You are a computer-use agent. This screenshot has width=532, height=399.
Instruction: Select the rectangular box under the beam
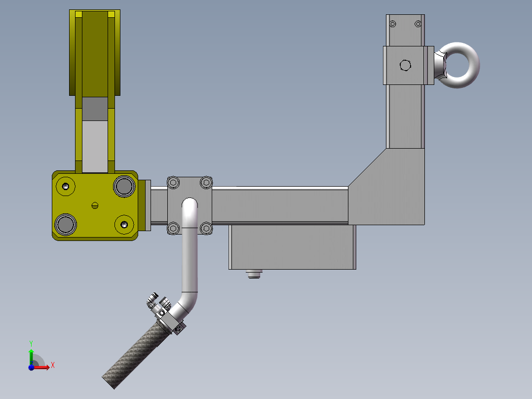click(x=293, y=247)
